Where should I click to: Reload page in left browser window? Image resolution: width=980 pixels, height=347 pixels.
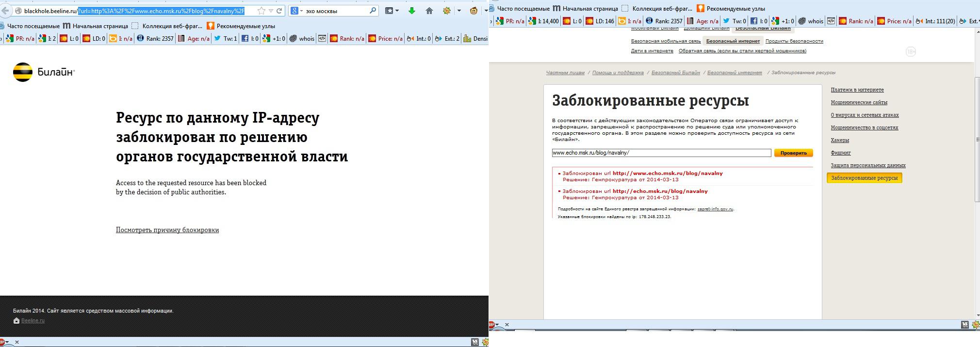tap(279, 11)
